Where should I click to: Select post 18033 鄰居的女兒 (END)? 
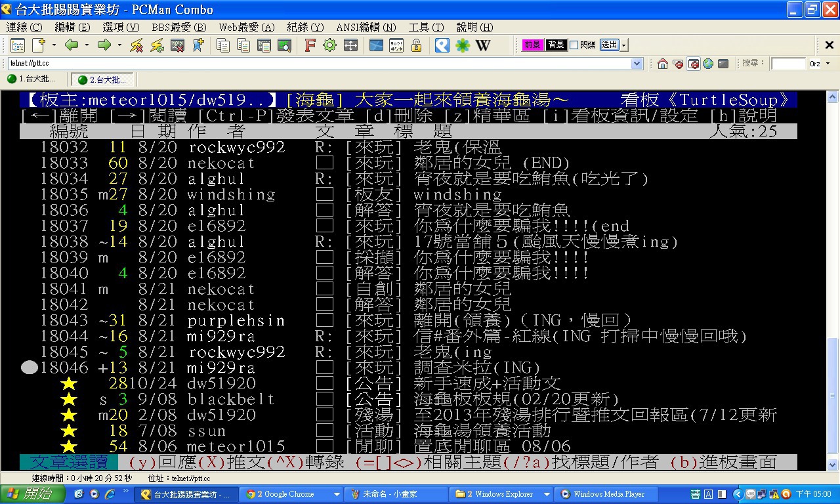408,163
